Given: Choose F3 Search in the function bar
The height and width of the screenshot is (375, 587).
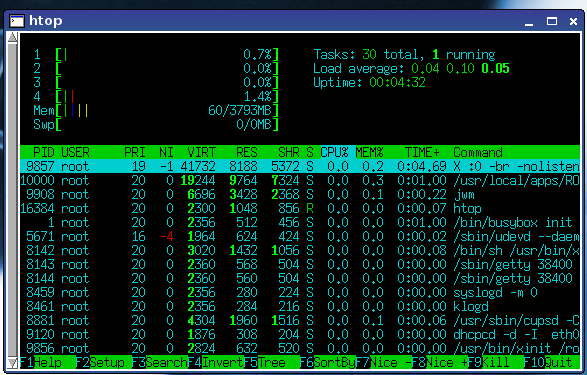Looking at the screenshot, I should [160, 362].
